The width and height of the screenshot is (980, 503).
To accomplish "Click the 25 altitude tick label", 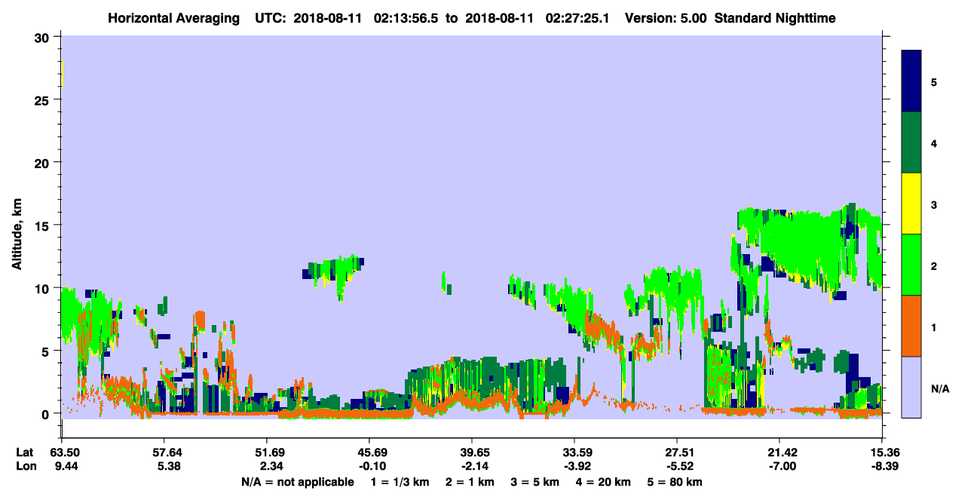I will click(x=44, y=100).
